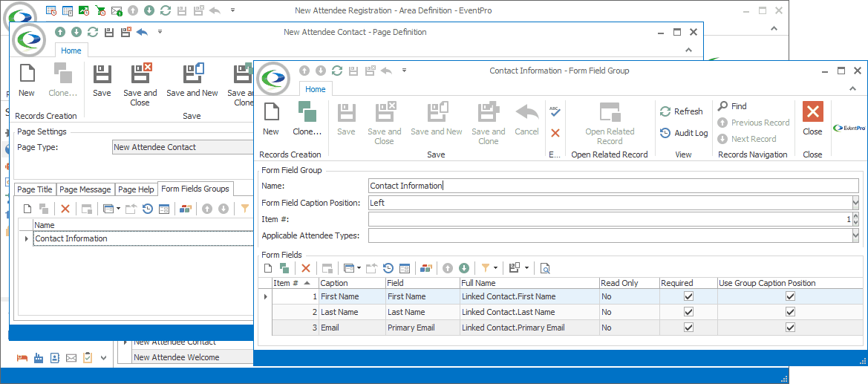Click the Item # stepper arrows
This screenshot has width=868, height=384.
point(855,219)
